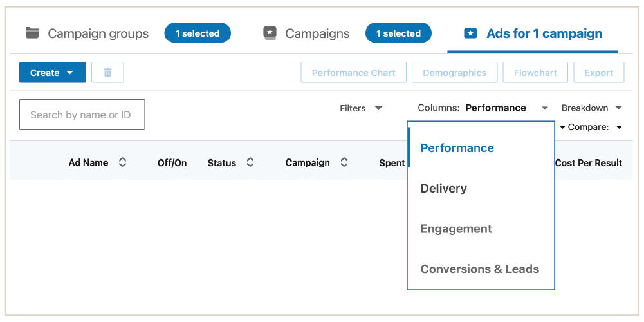Choose Engagement columns option
The image size is (644, 322).
point(456,229)
